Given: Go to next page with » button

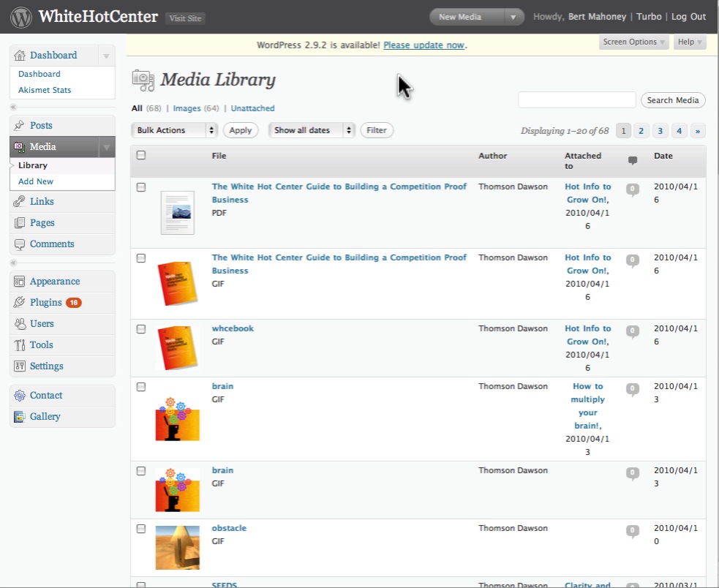Looking at the screenshot, I should [698, 131].
